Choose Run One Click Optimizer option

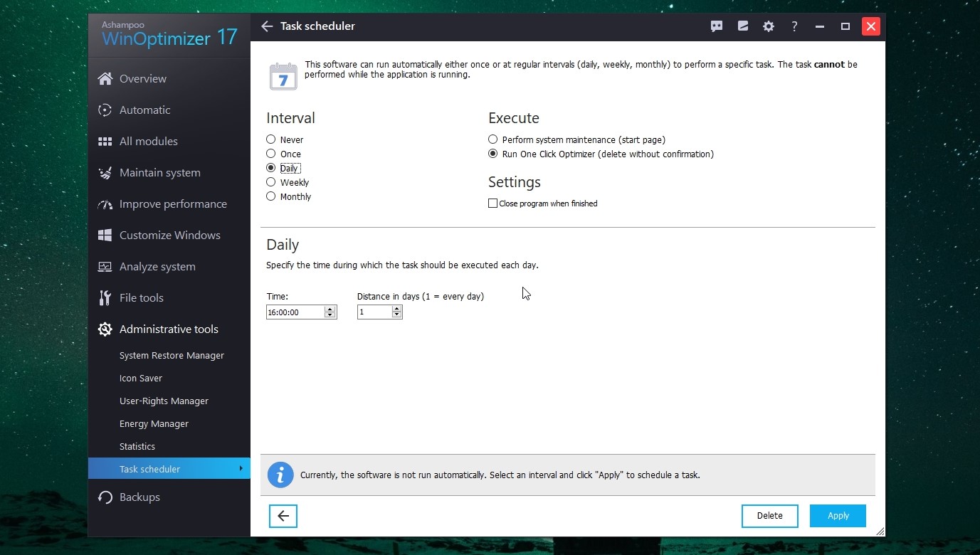point(492,154)
